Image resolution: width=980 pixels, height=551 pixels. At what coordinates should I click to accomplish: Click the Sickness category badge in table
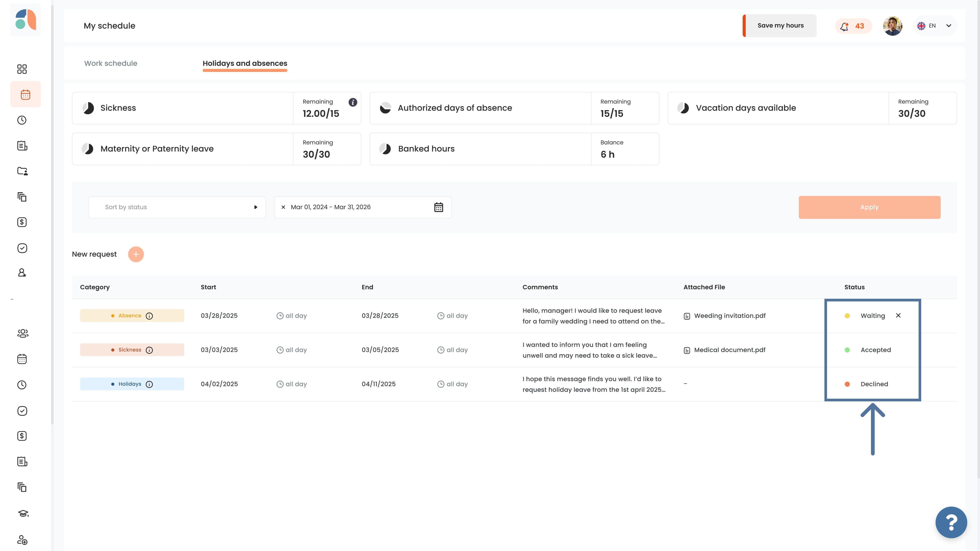[x=132, y=350]
